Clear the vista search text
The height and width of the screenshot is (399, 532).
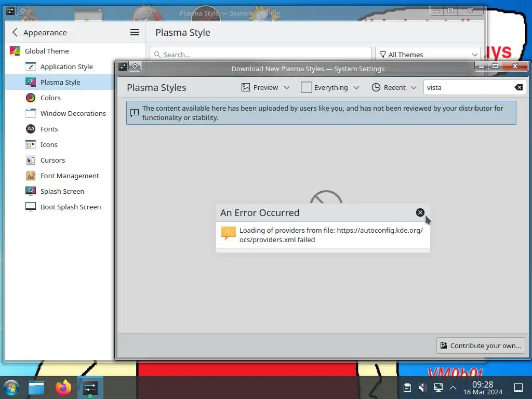click(518, 87)
